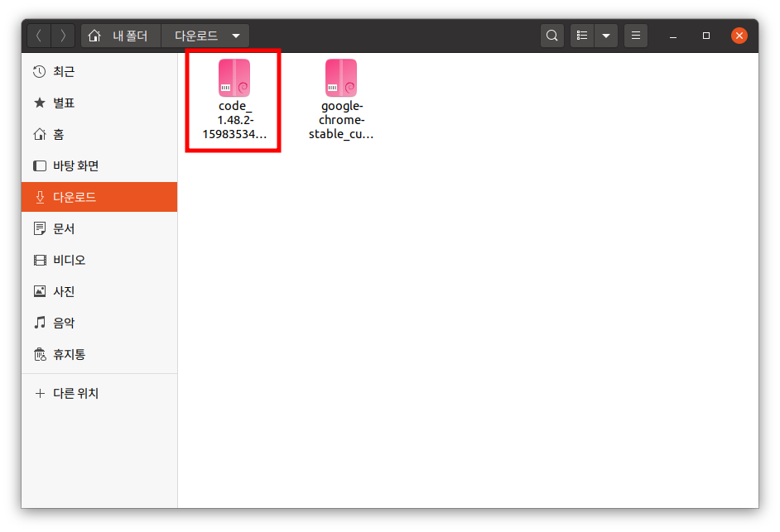Click the film icon beside 비디오
The height and width of the screenshot is (532, 780).
click(39, 260)
